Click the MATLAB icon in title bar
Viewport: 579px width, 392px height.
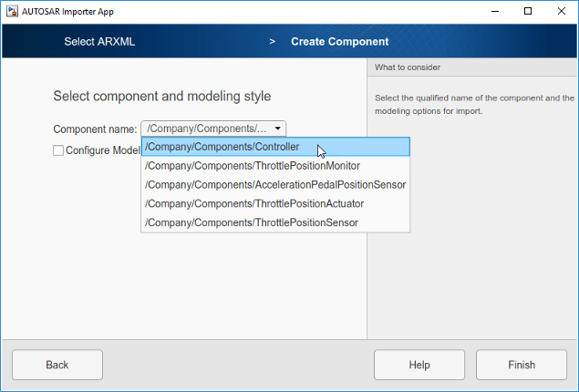coord(10,11)
